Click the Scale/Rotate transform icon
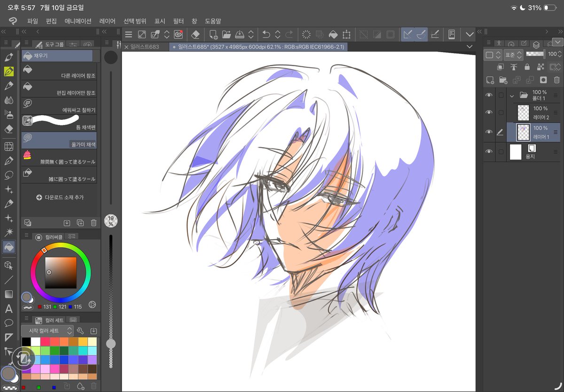 [346, 34]
